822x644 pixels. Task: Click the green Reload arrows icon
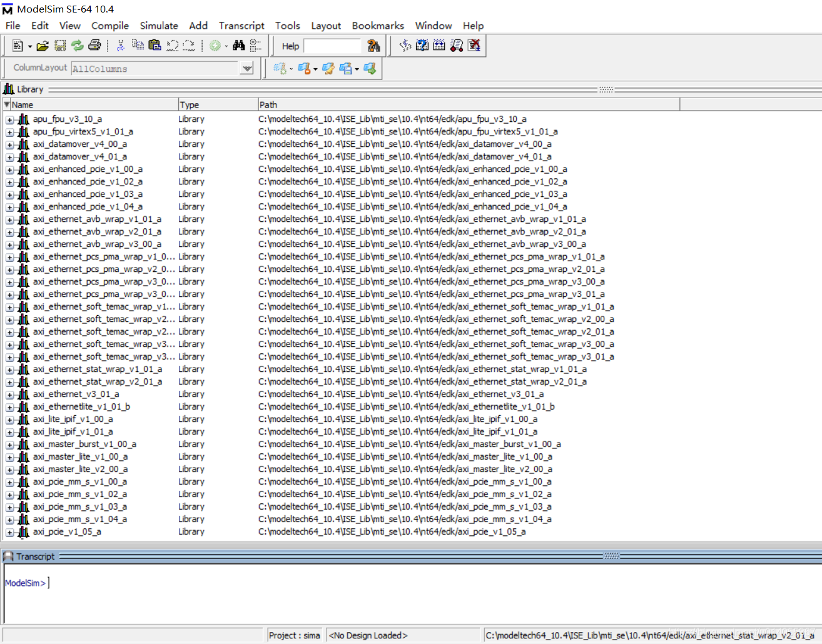(77, 46)
